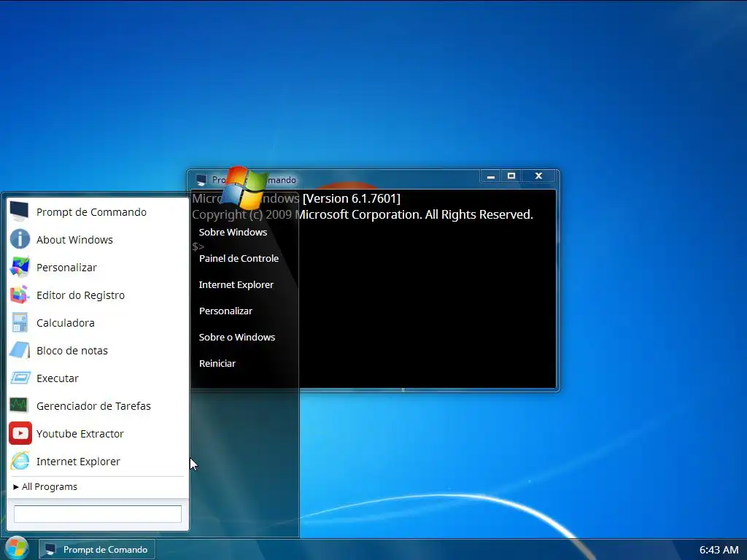Click the Prompt de Comando taskbar icon
Screen dimensions: 747x560
click(50, 550)
